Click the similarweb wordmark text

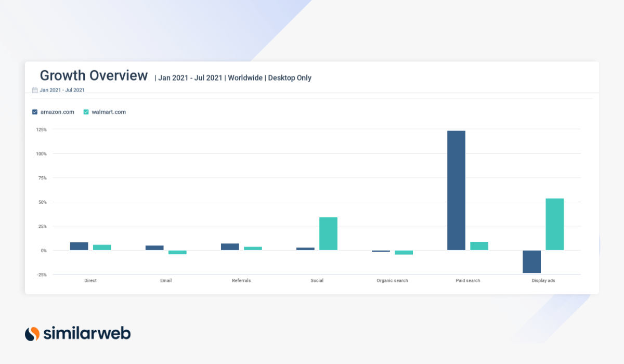click(87, 333)
